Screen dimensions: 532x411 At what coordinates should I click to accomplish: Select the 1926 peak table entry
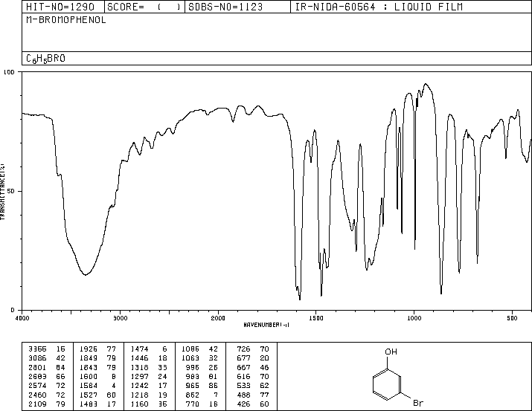point(98,349)
